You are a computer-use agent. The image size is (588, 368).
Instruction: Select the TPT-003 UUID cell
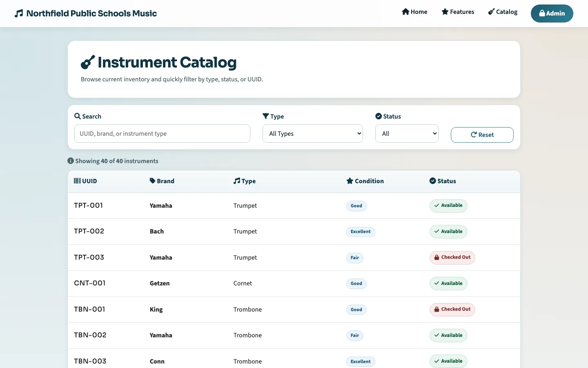coord(89,257)
